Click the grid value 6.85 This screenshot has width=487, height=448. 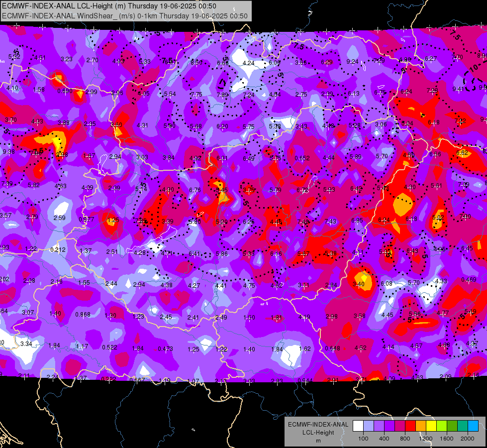(x=357, y=220)
